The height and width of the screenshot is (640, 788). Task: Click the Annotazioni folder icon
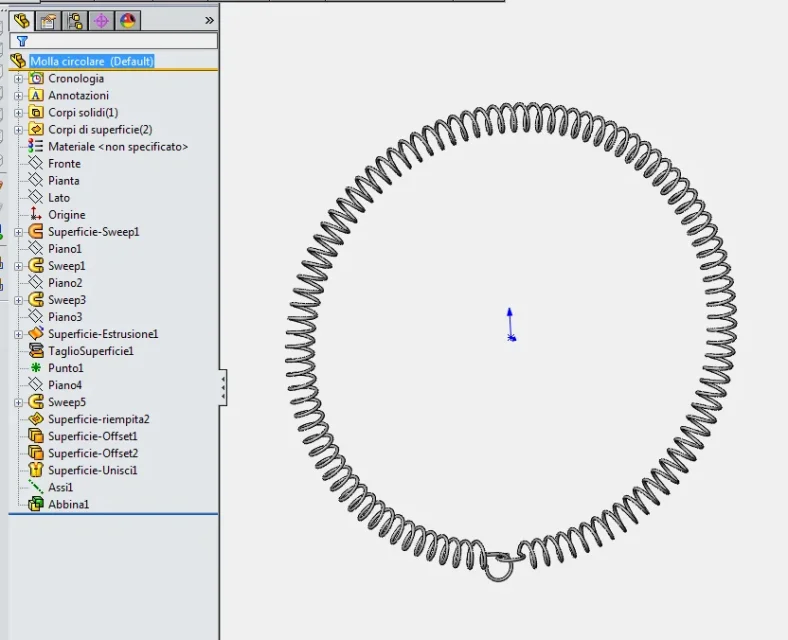[36, 95]
